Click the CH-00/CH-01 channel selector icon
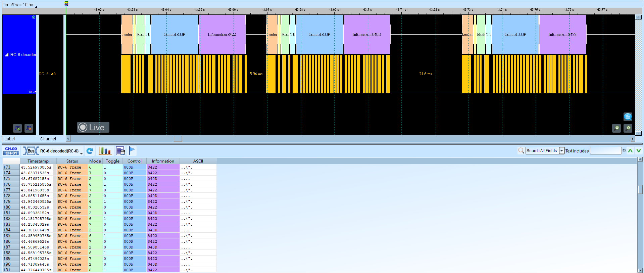The height and width of the screenshot is (273, 644). click(11, 151)
